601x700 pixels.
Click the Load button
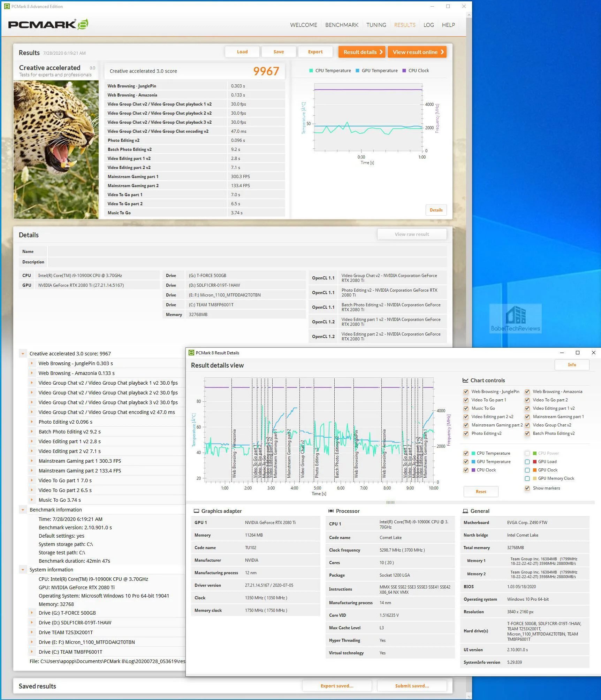pos(242,52)
